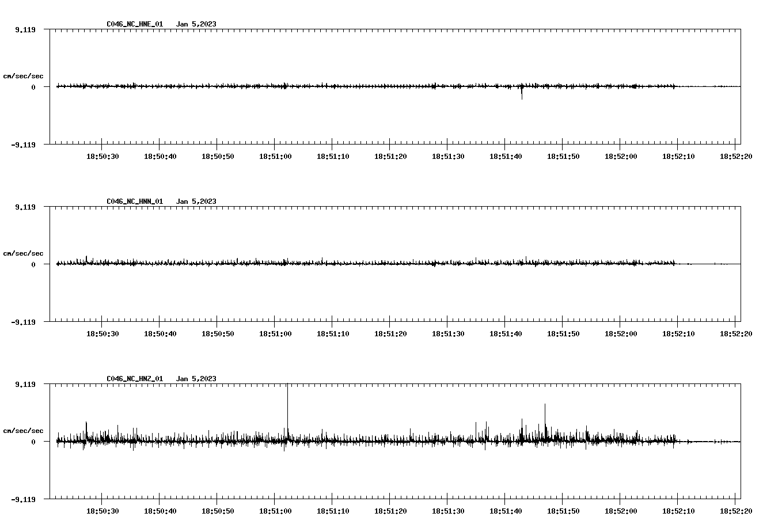Click the C046_NC_HNZ_01 channel title
The height and width of the screenshot is (532, 782).
point(135,379)
